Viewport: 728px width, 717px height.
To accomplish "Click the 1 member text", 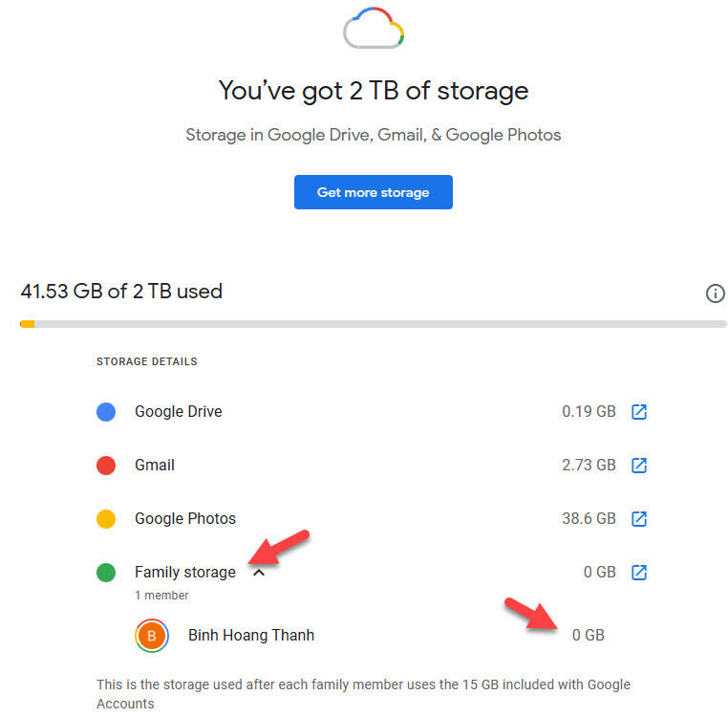I will 161,596.
